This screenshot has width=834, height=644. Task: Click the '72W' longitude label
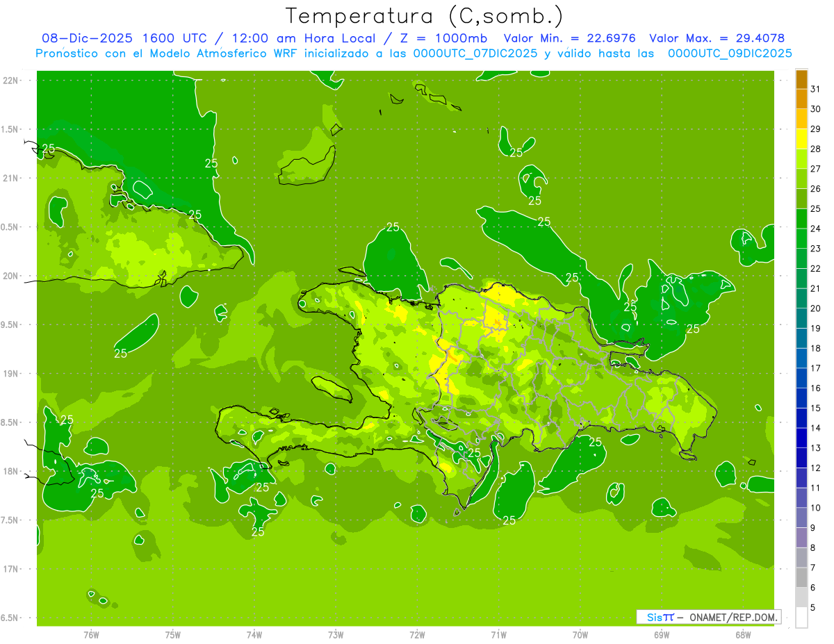417,634
